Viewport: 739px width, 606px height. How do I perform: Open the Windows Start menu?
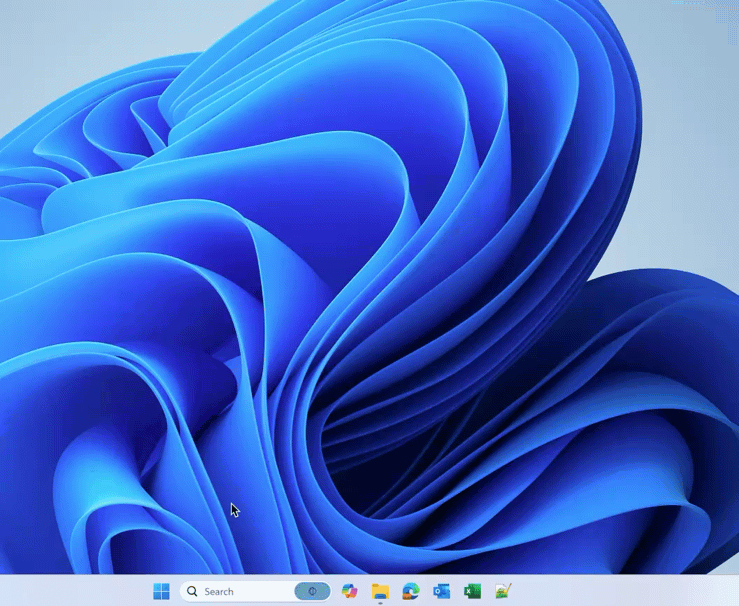point(161,591)
